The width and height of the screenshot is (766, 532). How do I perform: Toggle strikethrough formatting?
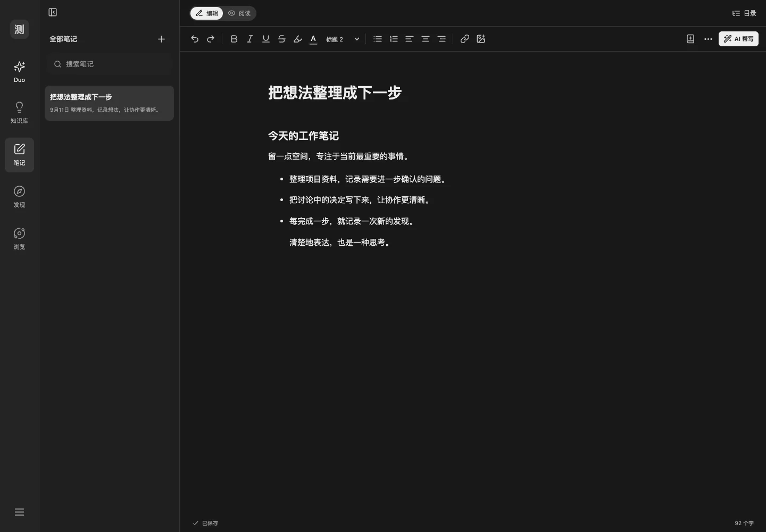tap(282, 39)
